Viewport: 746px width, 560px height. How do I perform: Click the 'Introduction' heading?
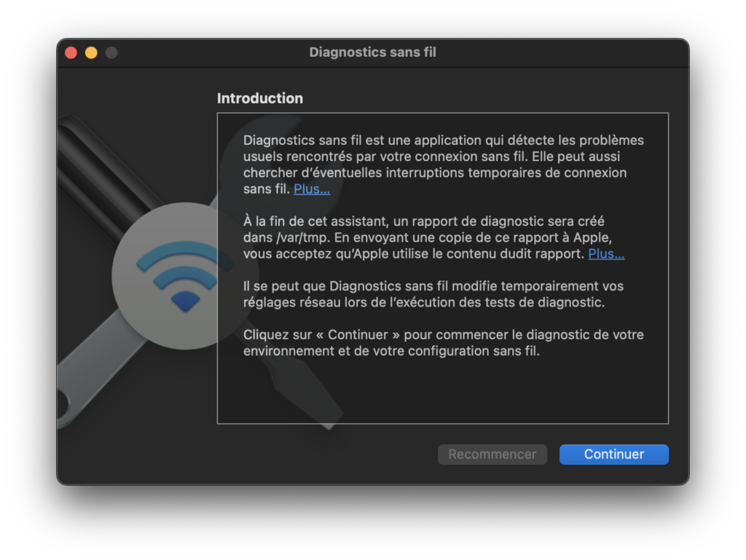point(260,98)
